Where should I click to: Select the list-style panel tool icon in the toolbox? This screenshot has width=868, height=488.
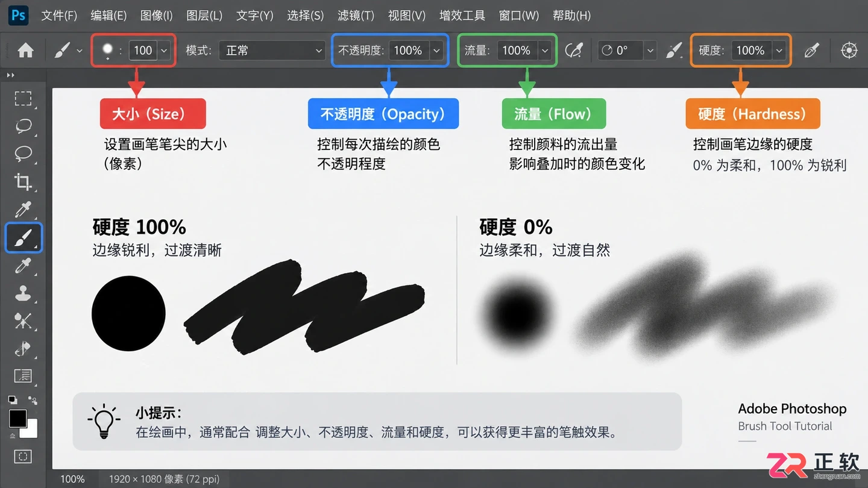coord(23,376)
